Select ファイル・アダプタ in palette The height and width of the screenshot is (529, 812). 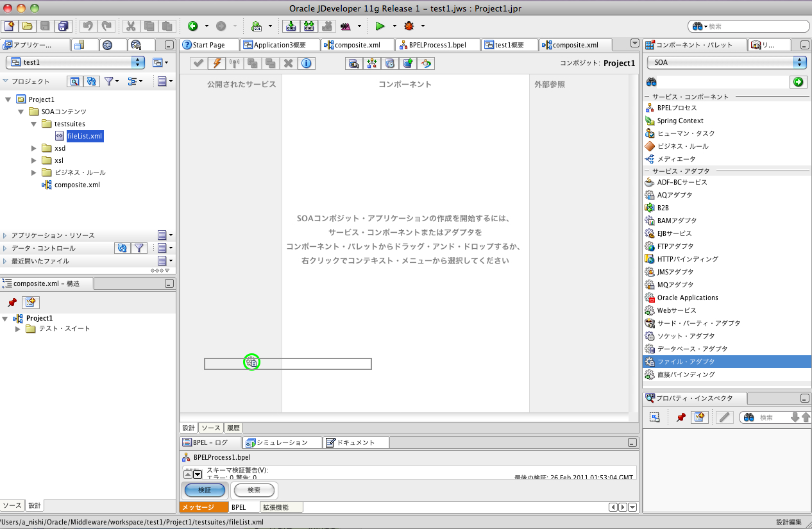click(x=727, y=362)
